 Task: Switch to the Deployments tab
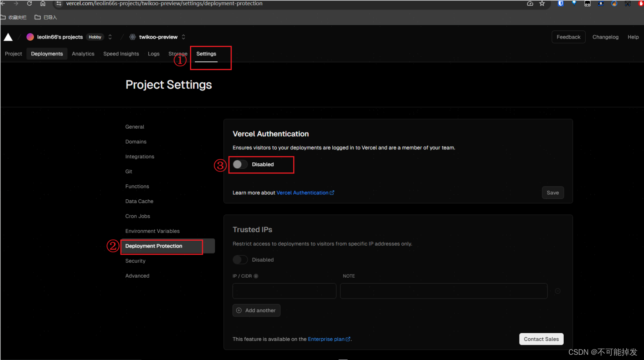click(x=47, y=54)
